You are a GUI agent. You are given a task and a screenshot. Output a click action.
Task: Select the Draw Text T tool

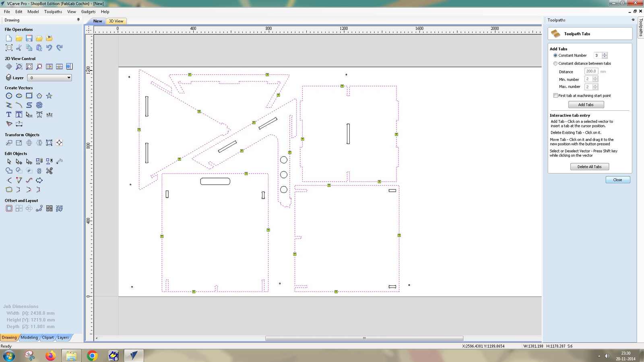(x=9, y=114)
